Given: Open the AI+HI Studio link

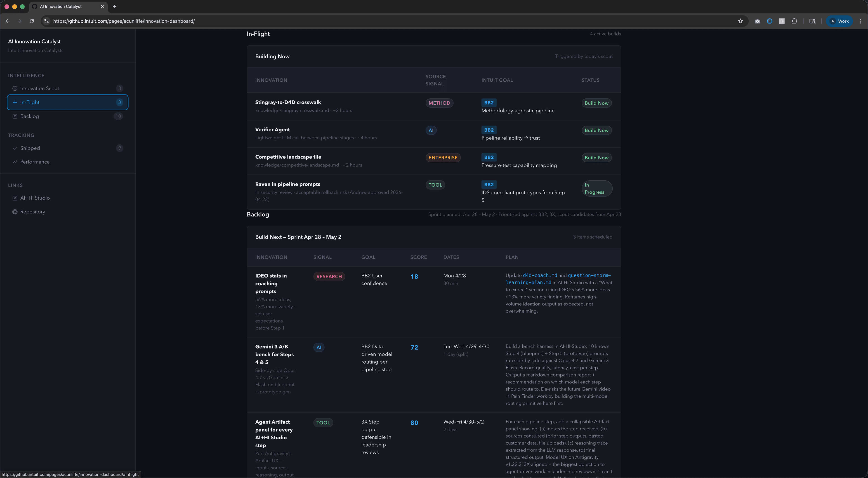Looking at the screenshot, I should click(x=67, y=198).
